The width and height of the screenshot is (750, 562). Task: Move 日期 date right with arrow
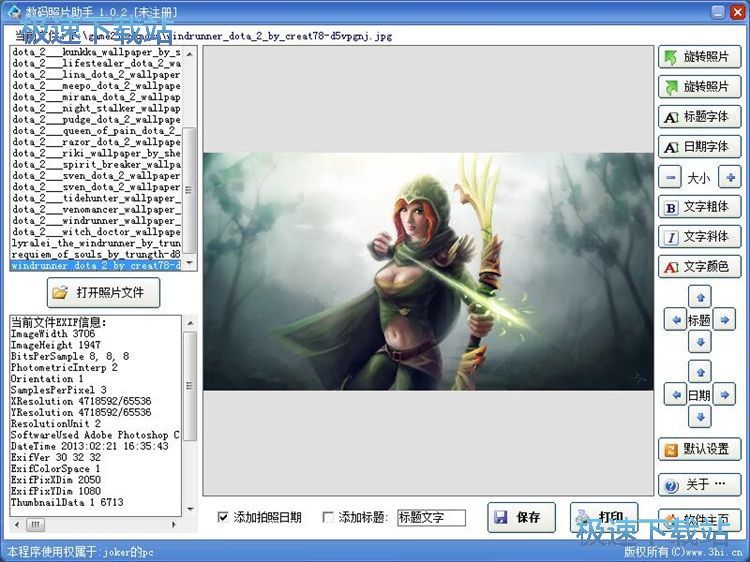(724, 395)
